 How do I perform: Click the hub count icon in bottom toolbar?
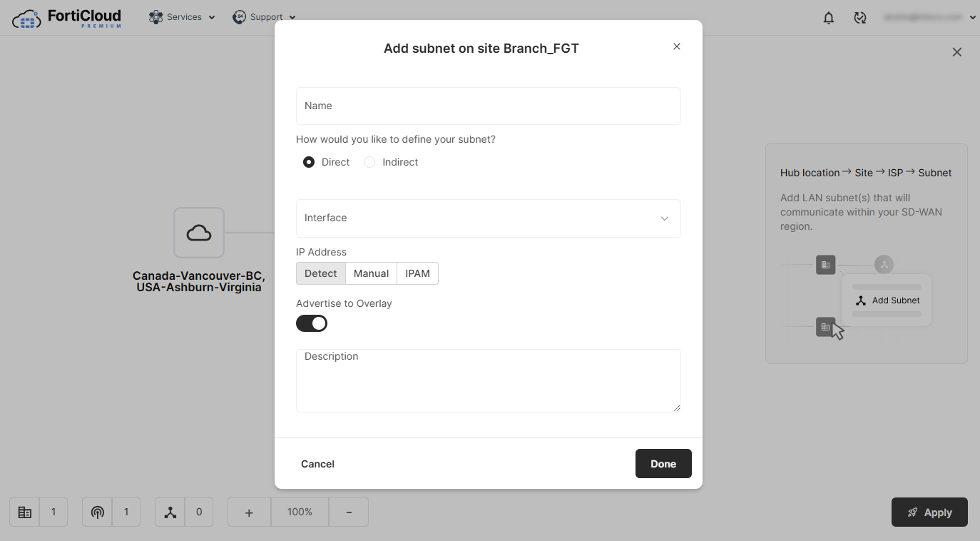[24, 512]
